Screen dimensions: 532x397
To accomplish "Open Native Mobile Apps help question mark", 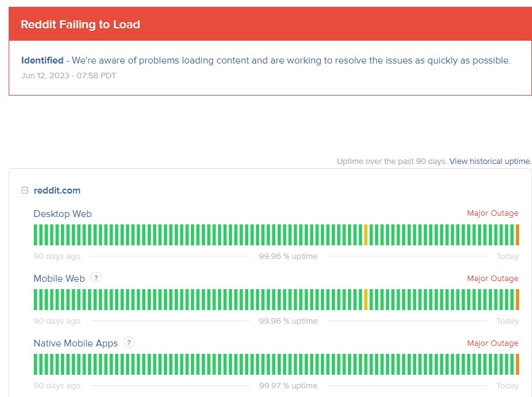I will point(129,342).
